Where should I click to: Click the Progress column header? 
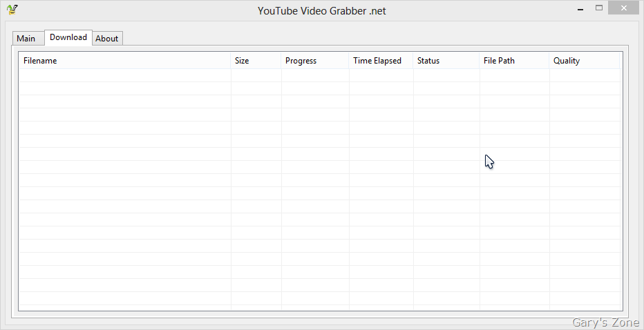(315, 61)
